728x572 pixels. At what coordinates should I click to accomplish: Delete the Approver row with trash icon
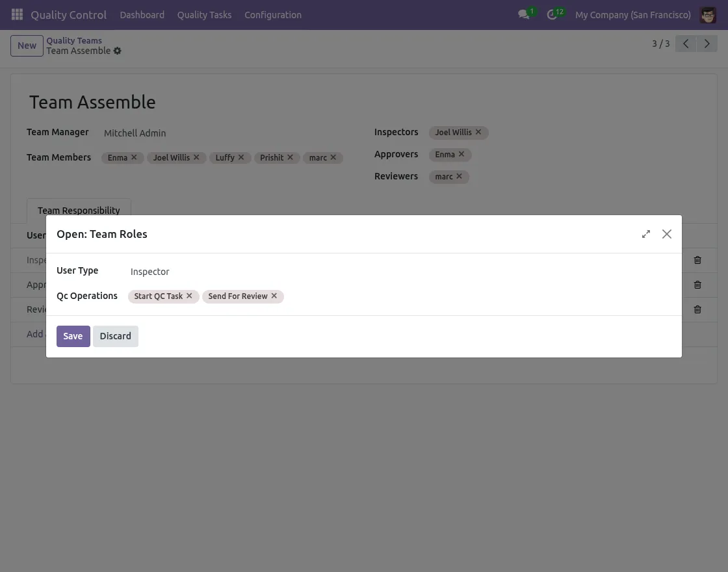pos(697,285)
